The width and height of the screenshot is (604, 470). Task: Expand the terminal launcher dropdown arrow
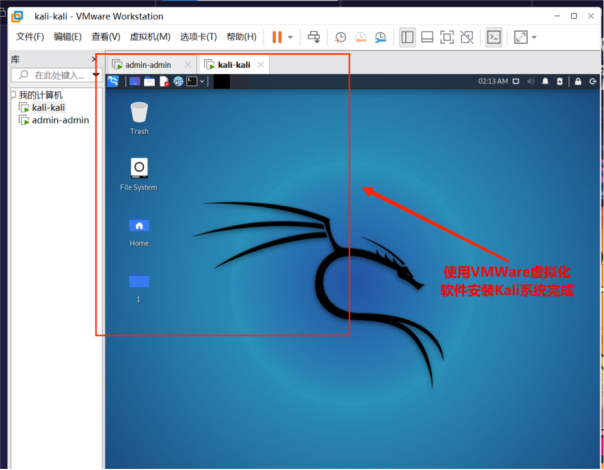point(202,81)
